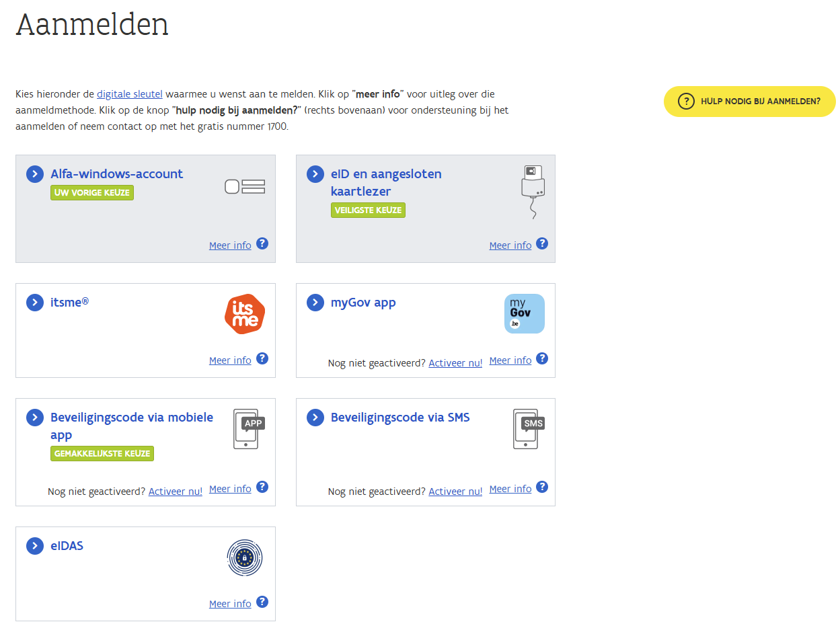Click the eID card reader icon

(x=533, y=191)
